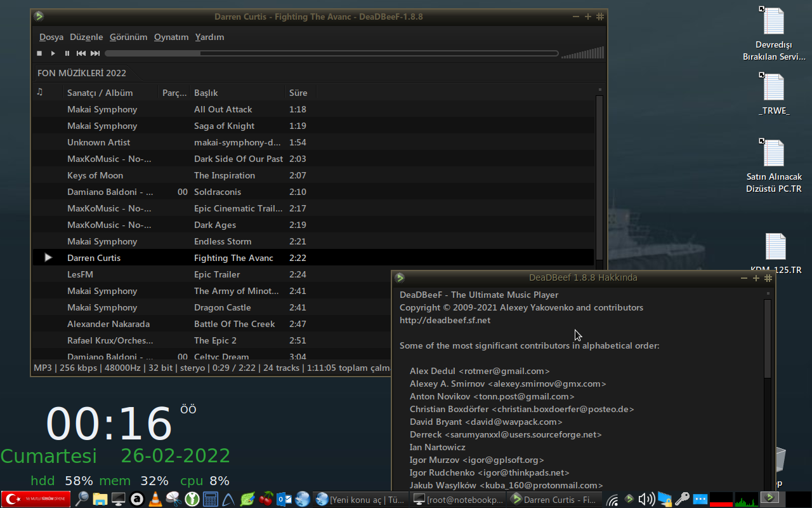Select track Dark Ages

(313, 225)
